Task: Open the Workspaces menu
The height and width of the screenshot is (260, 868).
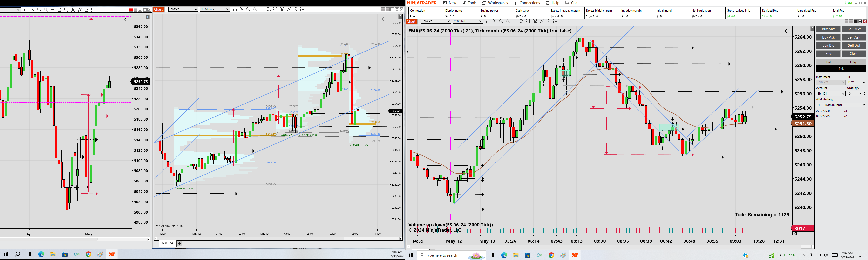Action: tap(495, 3)
